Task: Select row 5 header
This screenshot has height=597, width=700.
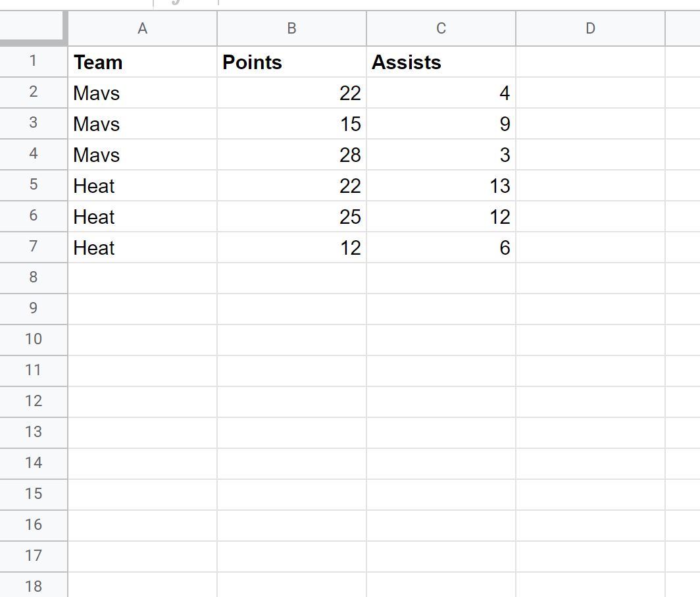Action: (34, 185)
